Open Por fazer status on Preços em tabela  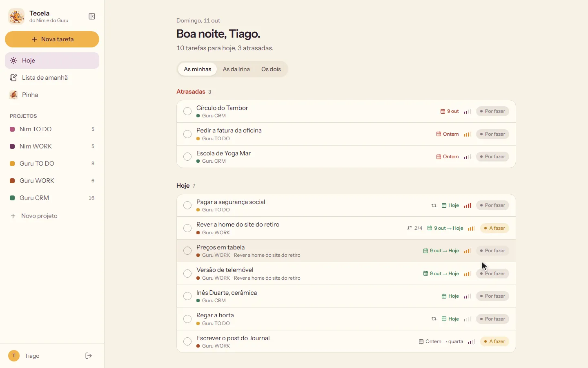(493, 251)
